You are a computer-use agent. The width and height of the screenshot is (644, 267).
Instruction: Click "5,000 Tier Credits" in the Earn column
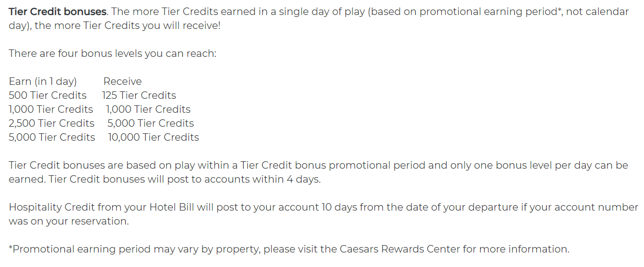click(x=52, y=137)
